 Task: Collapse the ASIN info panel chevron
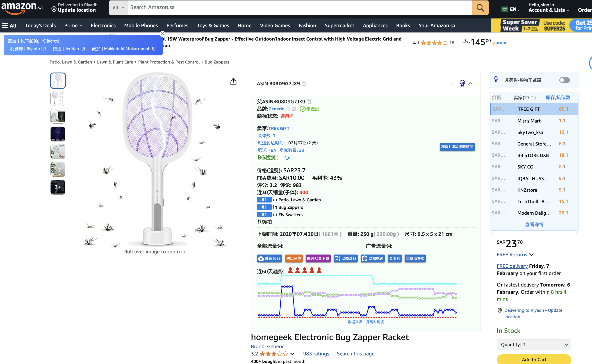(470, 84)
